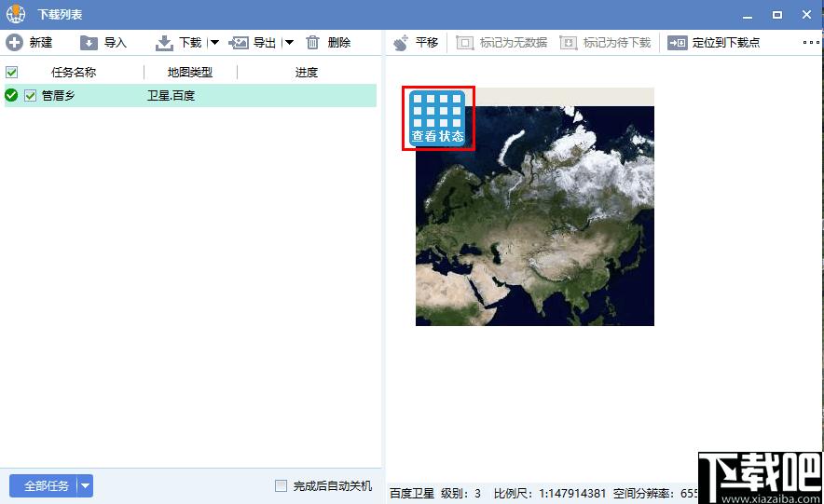Click the 标记为无数据 text label
This screenshot has width=824, height=504.
(x=514, y=43)
